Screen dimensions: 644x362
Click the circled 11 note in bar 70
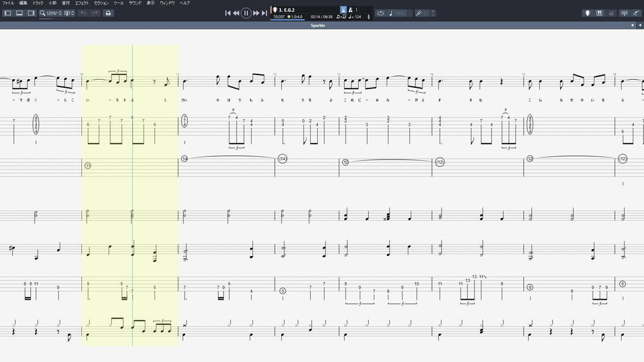87,166
